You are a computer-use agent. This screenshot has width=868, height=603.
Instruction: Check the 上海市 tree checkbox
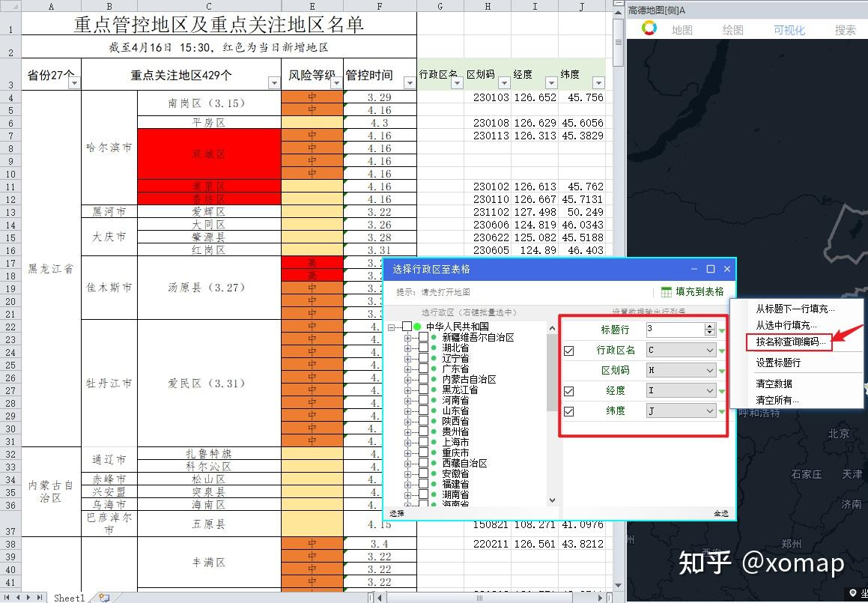[x=423, y=442]
